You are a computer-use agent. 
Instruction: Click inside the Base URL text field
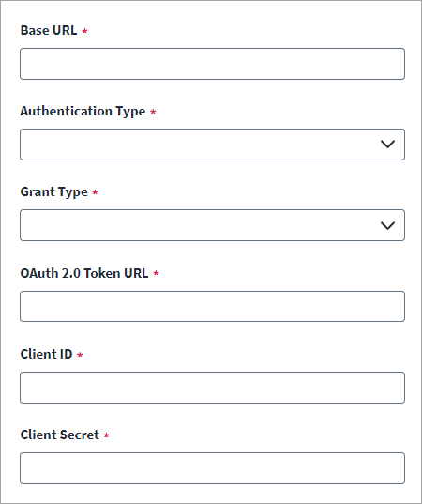212,64
